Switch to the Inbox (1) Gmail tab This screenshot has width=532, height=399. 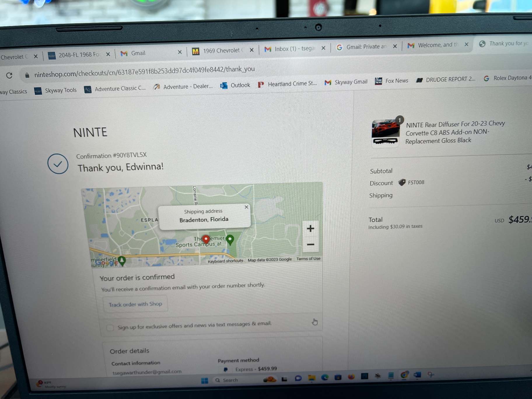click(x=294, y=49)
